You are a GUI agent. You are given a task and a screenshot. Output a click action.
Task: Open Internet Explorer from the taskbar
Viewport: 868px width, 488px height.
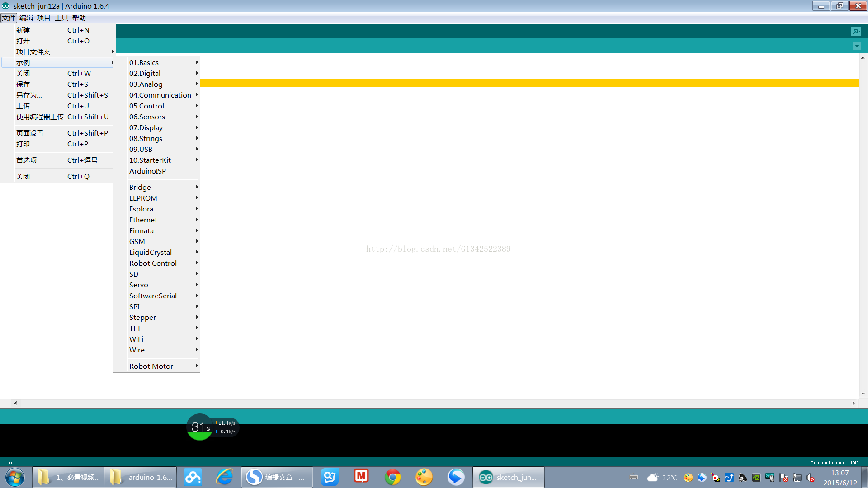pyautogui.click(x=224, y=477)
